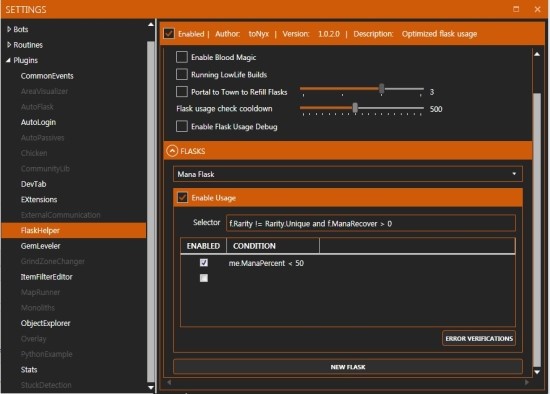
Task: Click into the Selector input field
Action: tap(371, 223)
